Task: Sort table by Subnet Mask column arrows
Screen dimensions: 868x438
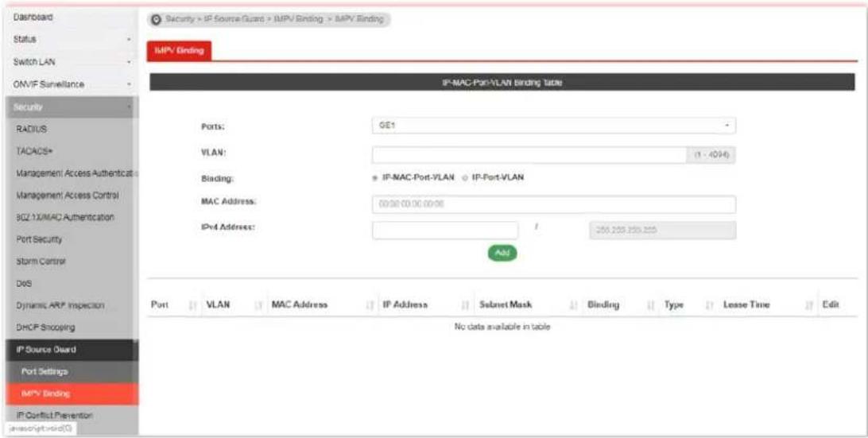Action: pyautogui.click(x=574, y=305)
